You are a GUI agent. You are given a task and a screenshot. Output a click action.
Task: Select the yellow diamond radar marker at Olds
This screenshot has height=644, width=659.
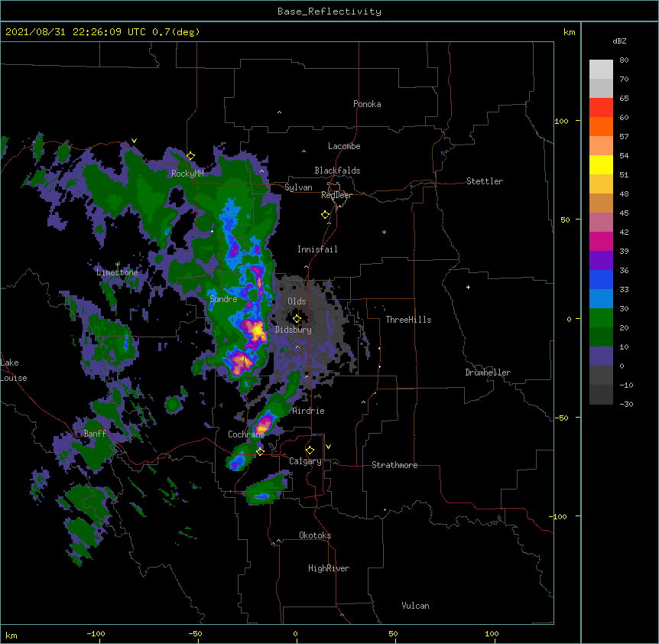tap(297, 319)
